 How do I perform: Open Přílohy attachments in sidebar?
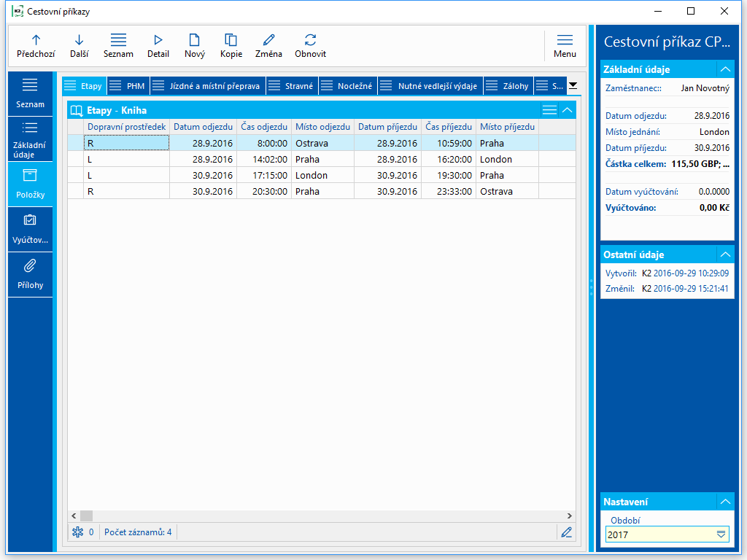[30, 275]
